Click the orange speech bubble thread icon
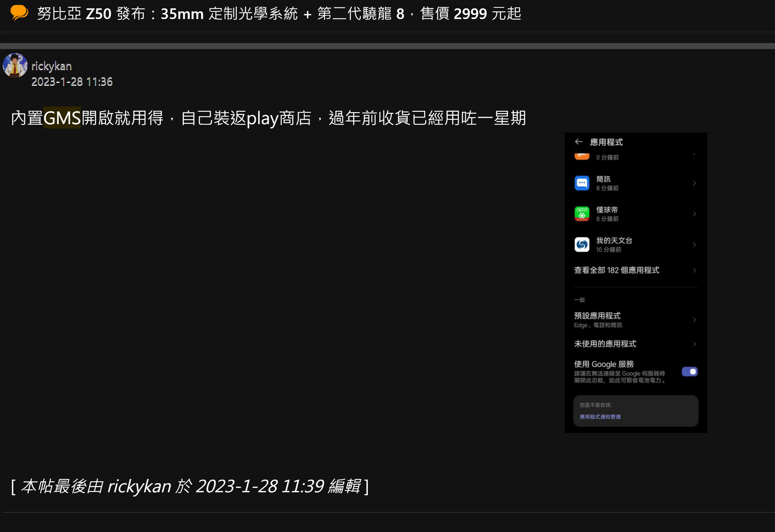Viewport: 775px width, 532px height. click(19, 13)
